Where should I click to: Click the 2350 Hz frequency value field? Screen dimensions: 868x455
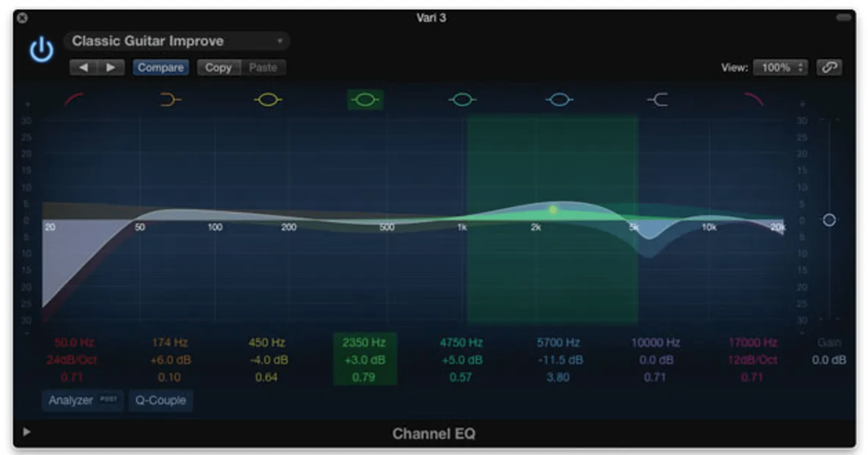[x=364, y=343]
